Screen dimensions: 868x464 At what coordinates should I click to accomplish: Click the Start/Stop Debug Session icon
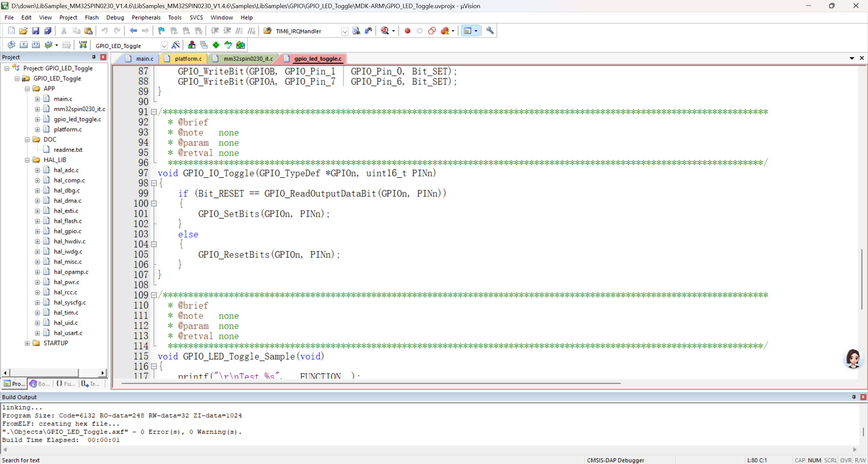385,31
